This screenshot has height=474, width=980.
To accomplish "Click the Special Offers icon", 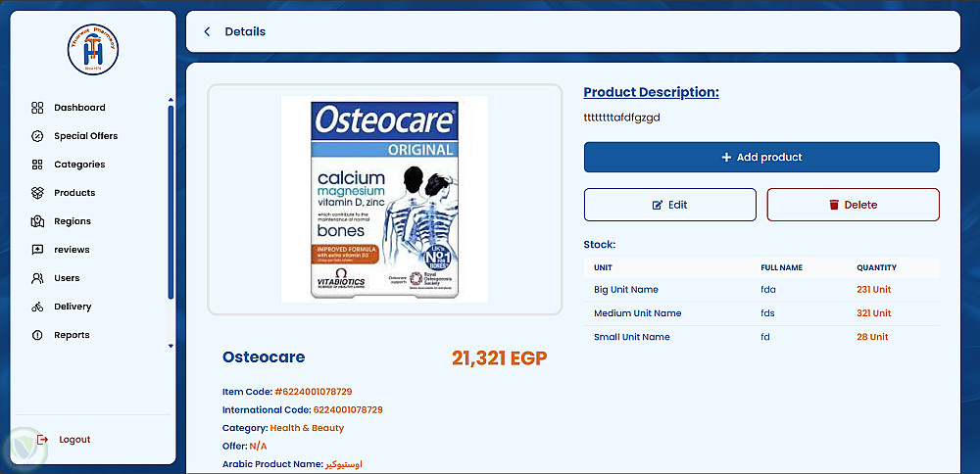I will point(37,136).
